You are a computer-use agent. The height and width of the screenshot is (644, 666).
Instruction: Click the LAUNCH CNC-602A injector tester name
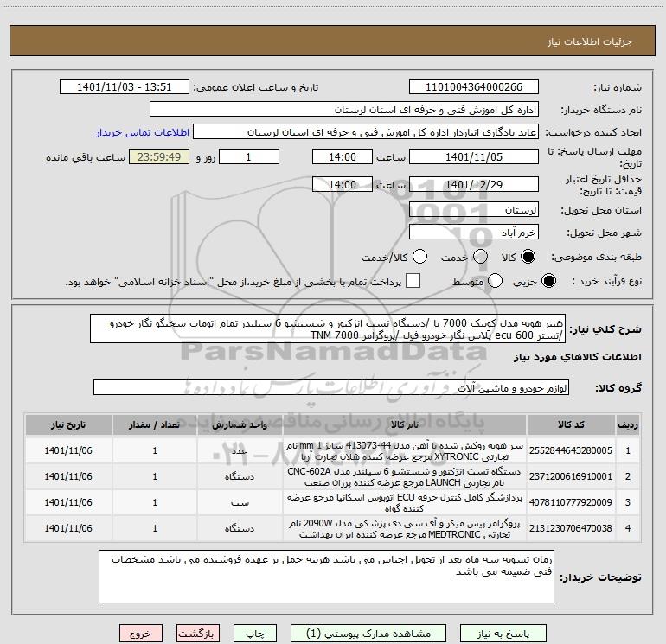point(405,477)
